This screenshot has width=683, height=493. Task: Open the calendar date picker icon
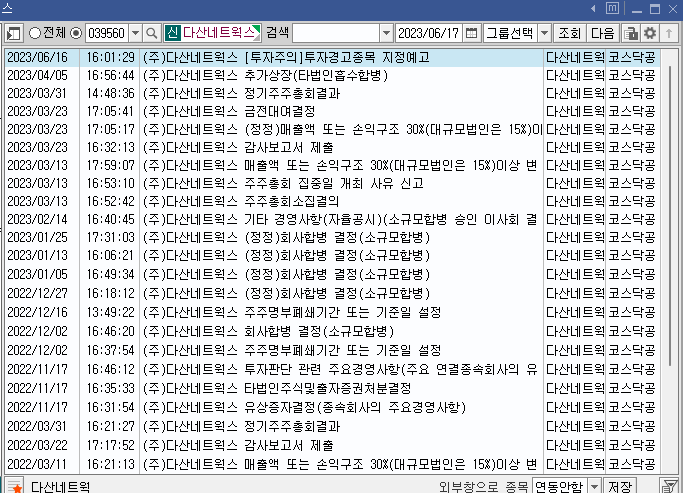471,33
